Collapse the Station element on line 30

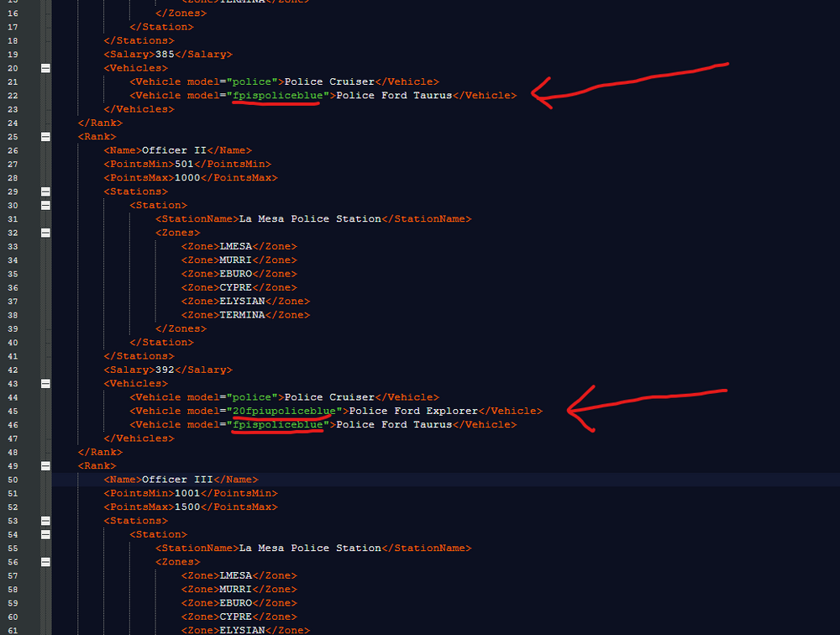[x=45, y=204]
